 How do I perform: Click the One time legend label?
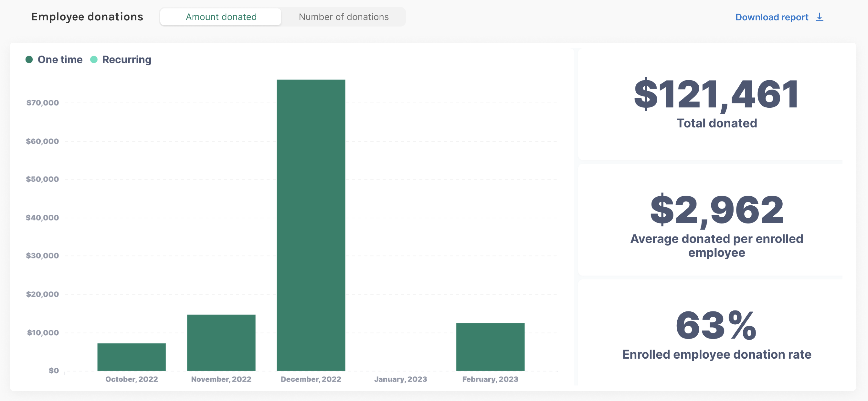pyautogui.click(x=60, y=60)
